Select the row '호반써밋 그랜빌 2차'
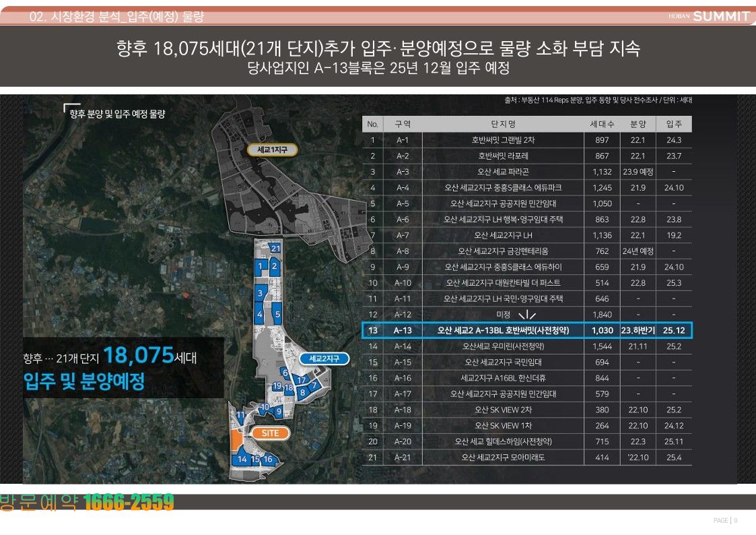This screenshot has height=535, width=756. click(527, 140)
